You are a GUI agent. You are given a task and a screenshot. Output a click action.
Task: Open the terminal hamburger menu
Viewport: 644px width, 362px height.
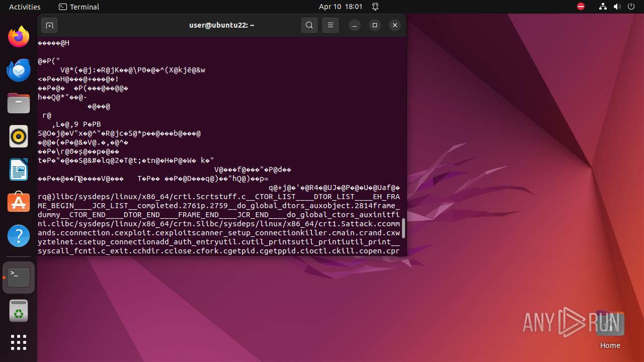(331, 25)
